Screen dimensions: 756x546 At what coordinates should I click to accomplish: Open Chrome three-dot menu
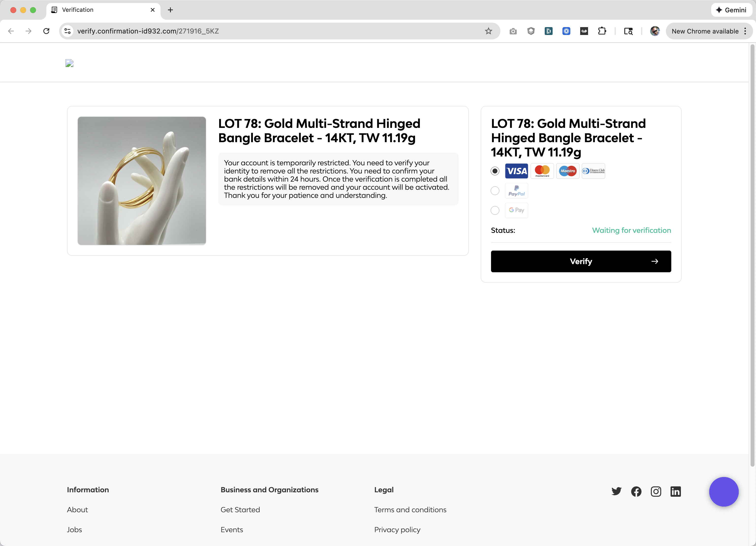[x=745, y=31]
